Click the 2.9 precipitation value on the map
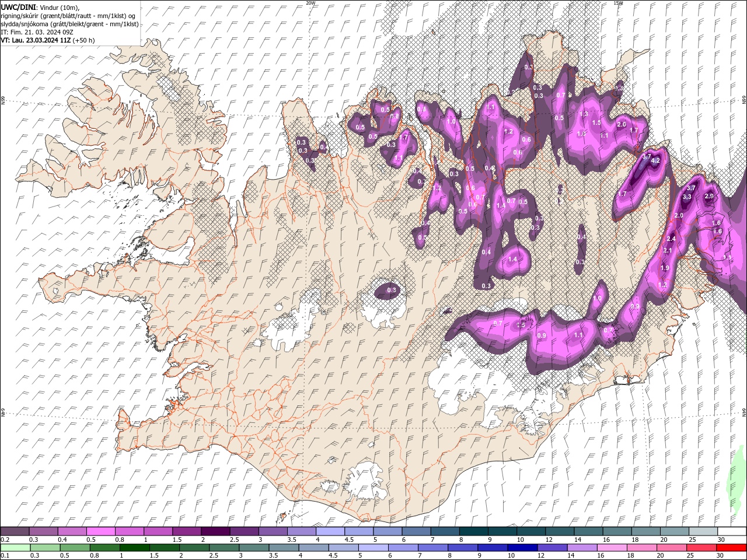Viewport: 747px width, 560px height. [x=709, y=197]
